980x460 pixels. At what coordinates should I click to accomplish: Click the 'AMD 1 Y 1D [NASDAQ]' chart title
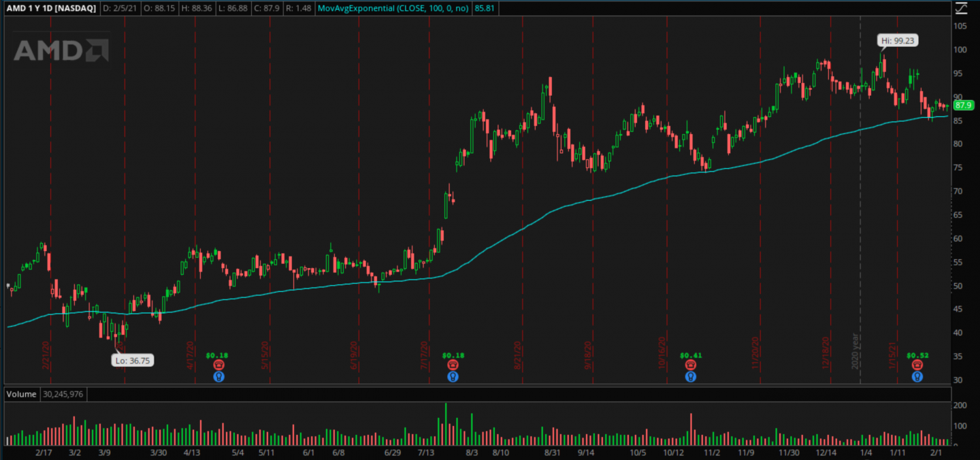[52, 9]
